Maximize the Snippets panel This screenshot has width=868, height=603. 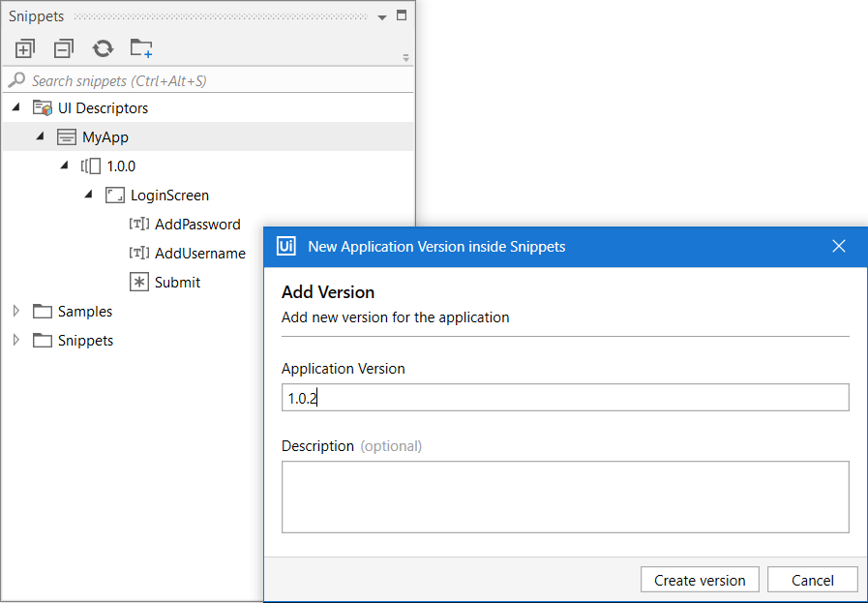point(403,15)
